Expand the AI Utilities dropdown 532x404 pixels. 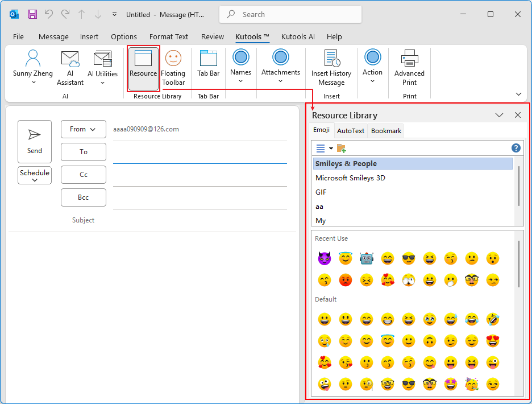tap(102, 68)
